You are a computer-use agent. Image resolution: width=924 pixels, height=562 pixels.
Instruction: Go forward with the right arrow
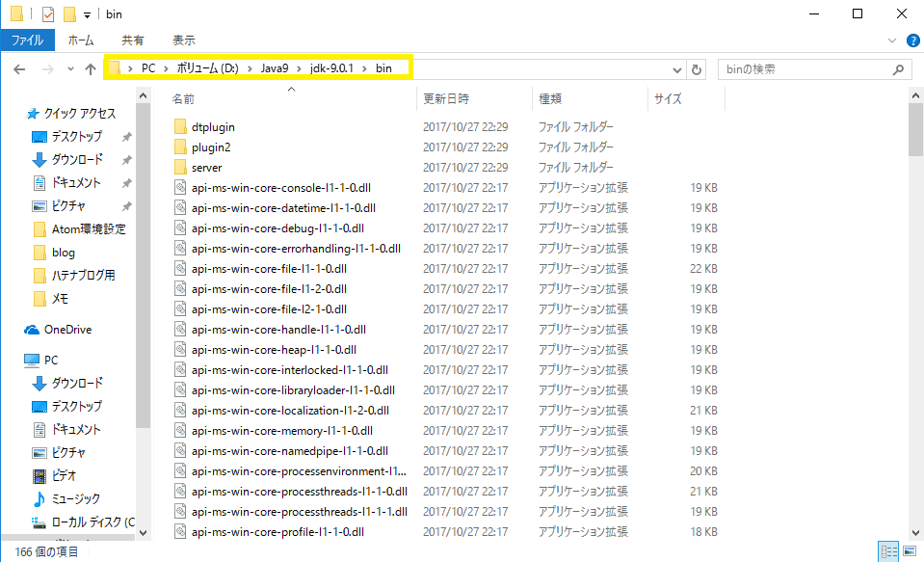click(48, 69)
